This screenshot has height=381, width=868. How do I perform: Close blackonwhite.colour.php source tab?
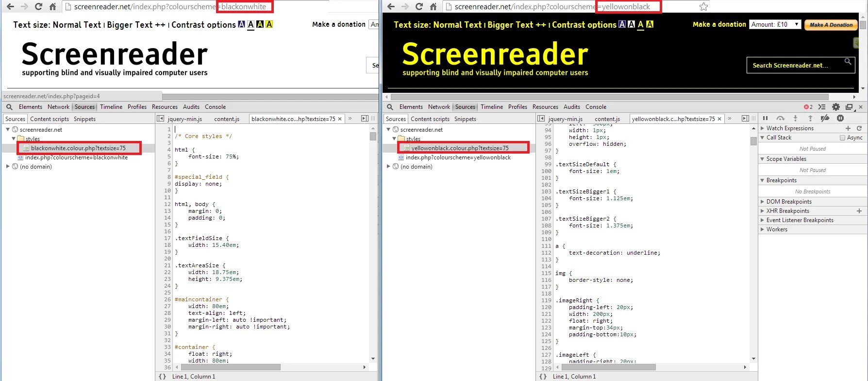click(x=340, y=119)
